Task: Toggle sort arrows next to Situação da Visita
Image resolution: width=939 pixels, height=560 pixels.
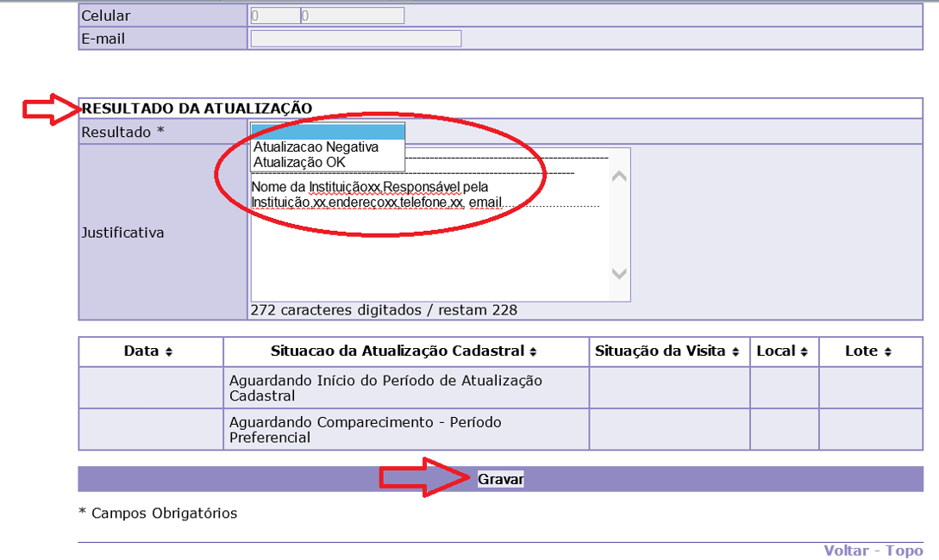Action: coord(735,352)
